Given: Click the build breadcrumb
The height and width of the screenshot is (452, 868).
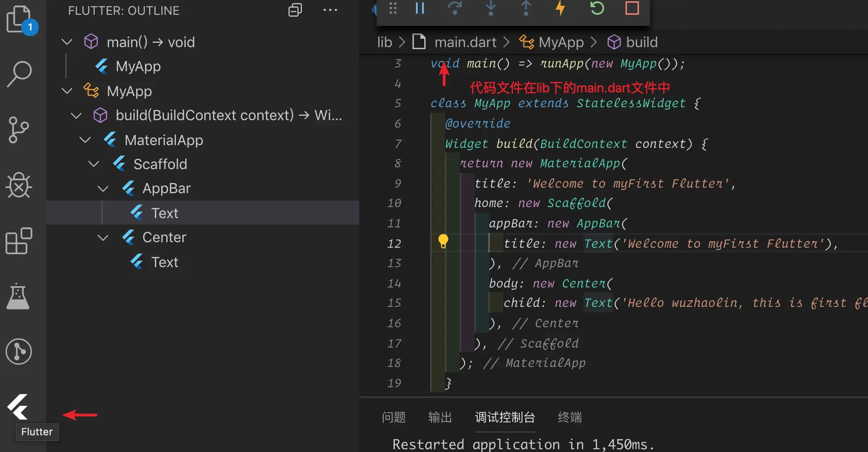Looking at the screenshot, I should coord(642,42).
